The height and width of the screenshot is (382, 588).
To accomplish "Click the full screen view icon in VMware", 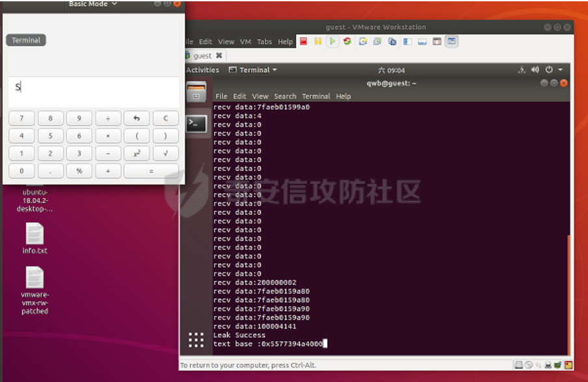I will click(437, 42).
